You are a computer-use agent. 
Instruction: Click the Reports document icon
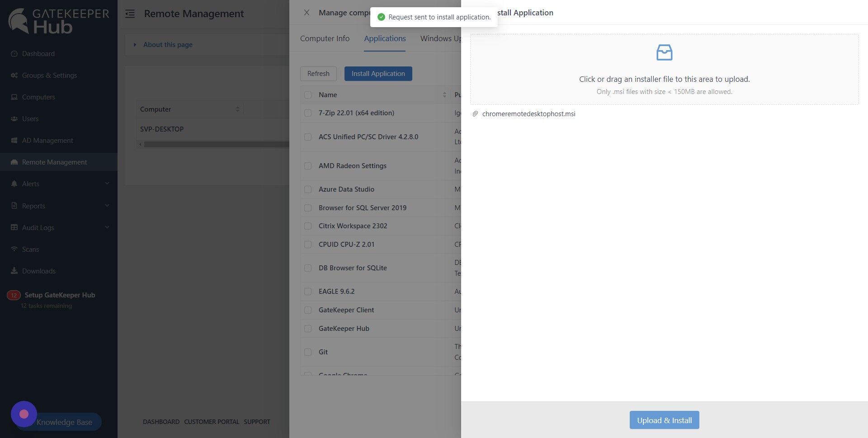point(14,206)
